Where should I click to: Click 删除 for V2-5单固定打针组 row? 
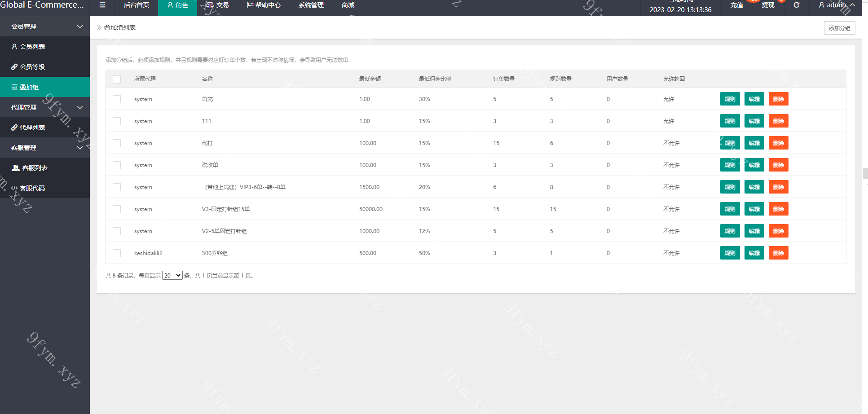pos(778,231)
